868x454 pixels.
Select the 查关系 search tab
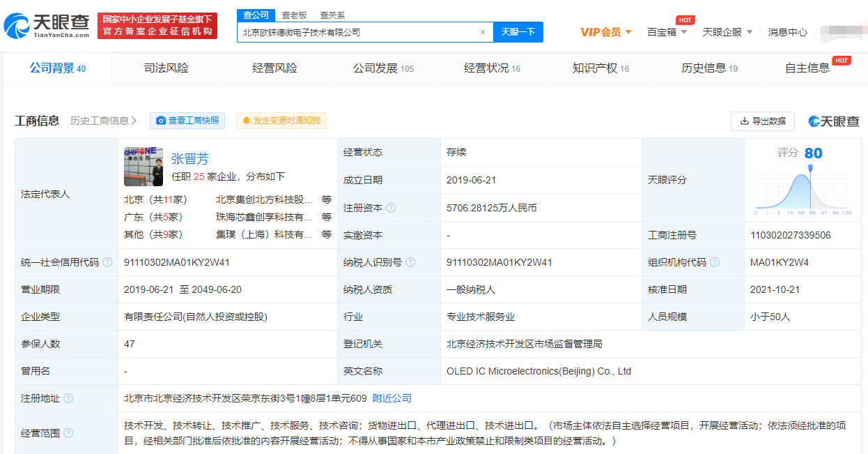tap(332, 15)
